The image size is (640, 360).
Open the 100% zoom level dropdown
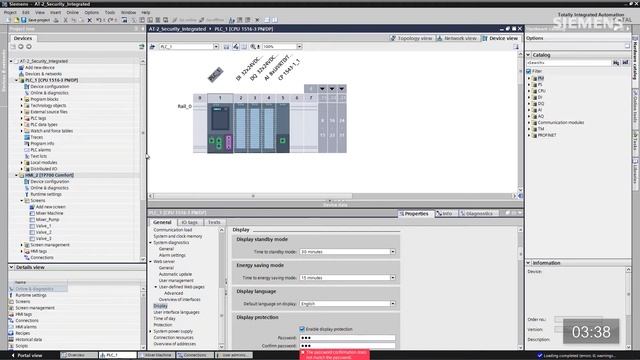(299, 47)
